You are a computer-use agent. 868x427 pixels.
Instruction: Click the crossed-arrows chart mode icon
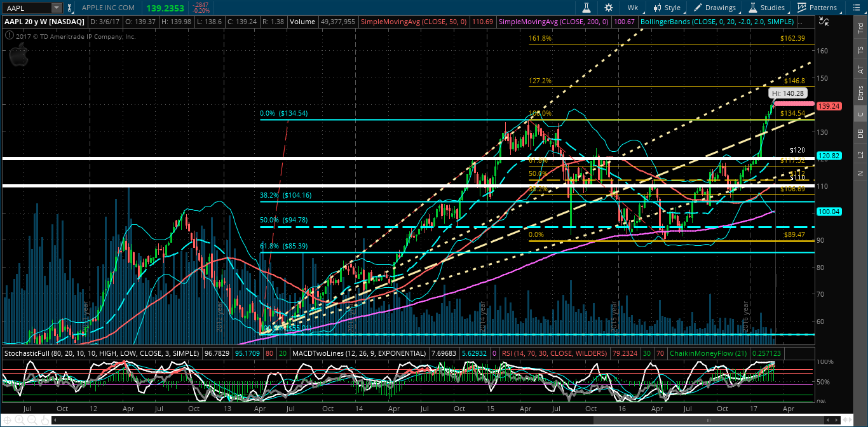[824, 21]
